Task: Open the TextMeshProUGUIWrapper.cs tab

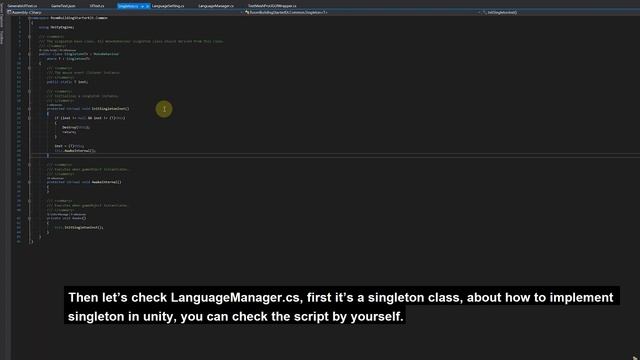Action: coord(272,6)
